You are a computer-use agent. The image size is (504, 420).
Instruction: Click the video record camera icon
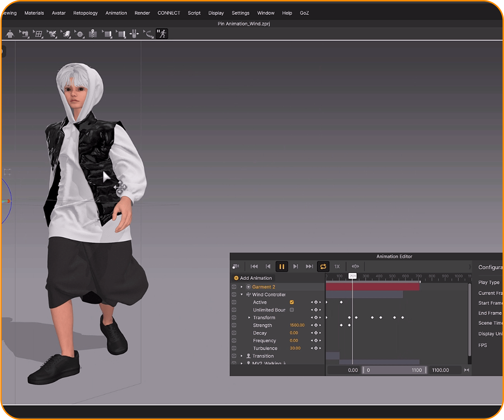236,266
